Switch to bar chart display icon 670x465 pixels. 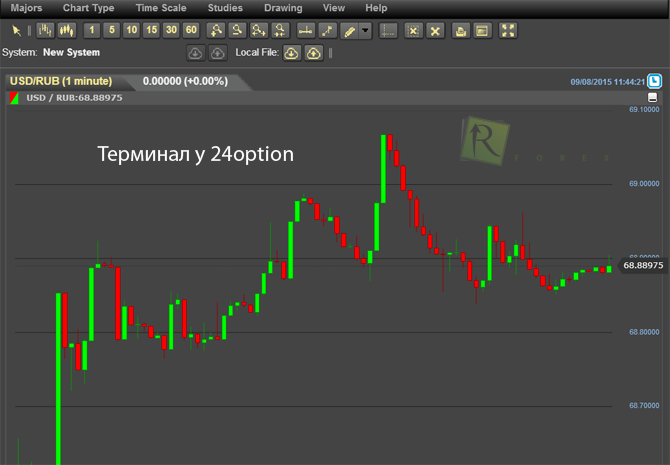(45, 30)
